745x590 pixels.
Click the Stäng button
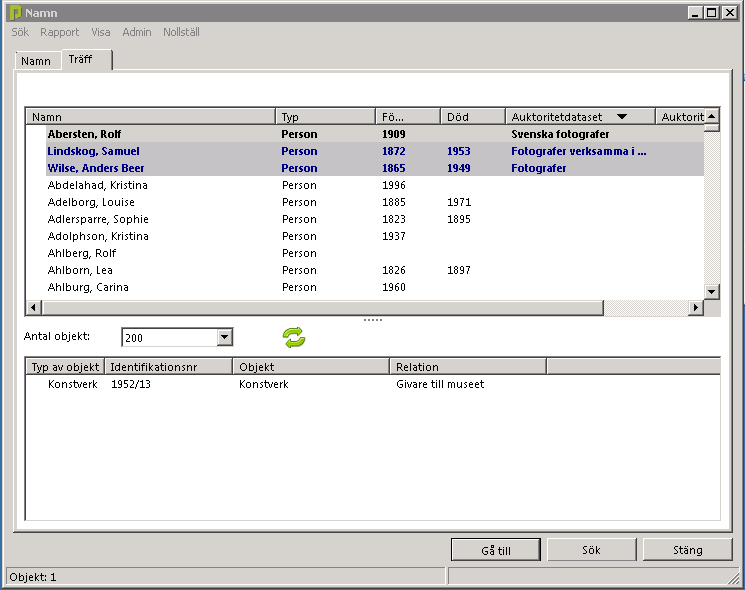pos(688,550)
